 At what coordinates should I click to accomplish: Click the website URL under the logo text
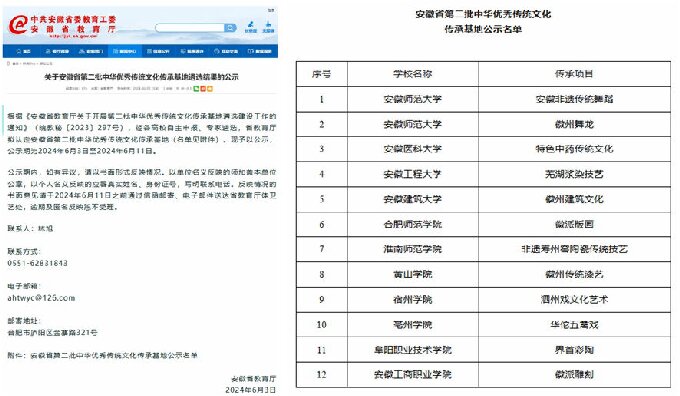[73, 36]
